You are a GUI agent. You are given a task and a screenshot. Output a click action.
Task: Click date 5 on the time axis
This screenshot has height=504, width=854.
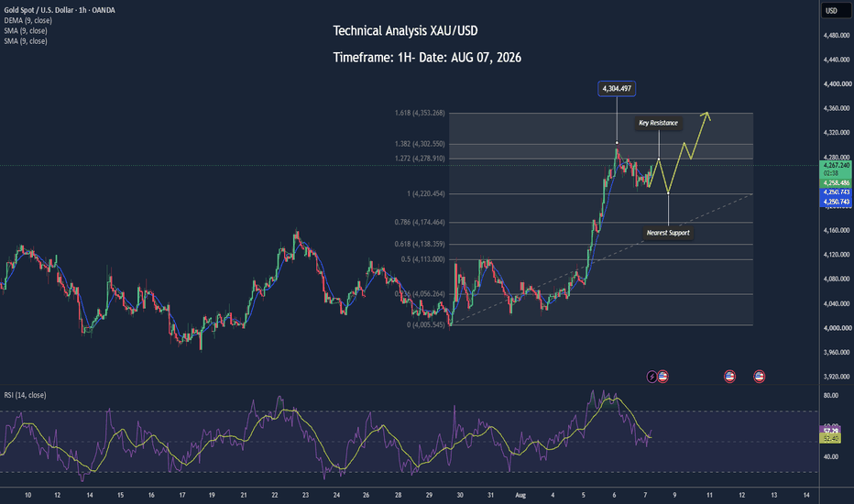coord(583,495)
